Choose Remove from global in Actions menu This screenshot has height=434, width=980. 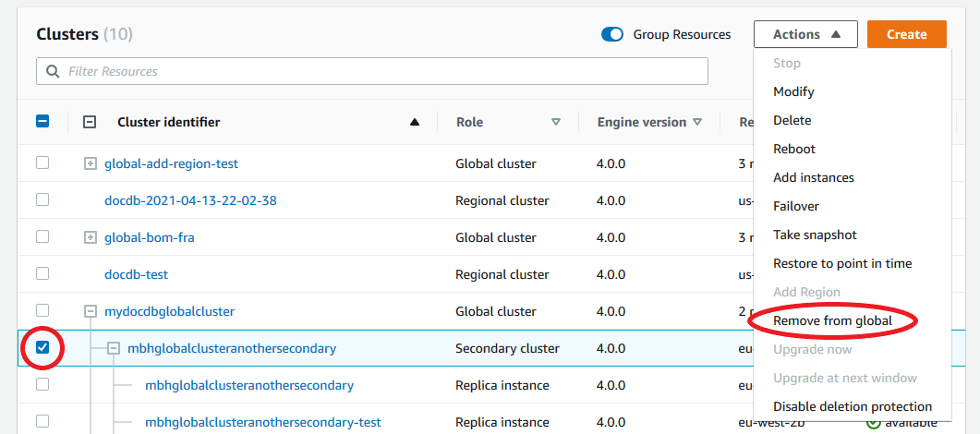click(832, 320)
